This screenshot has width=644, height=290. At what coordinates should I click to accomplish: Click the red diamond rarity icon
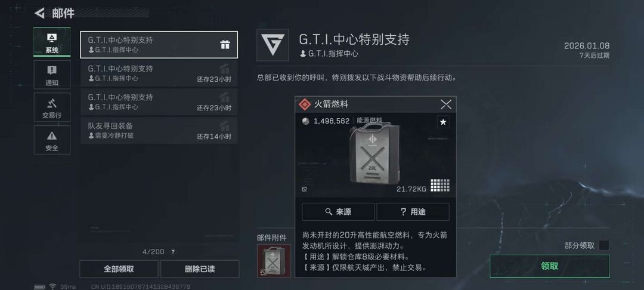(x=304, y=104)
